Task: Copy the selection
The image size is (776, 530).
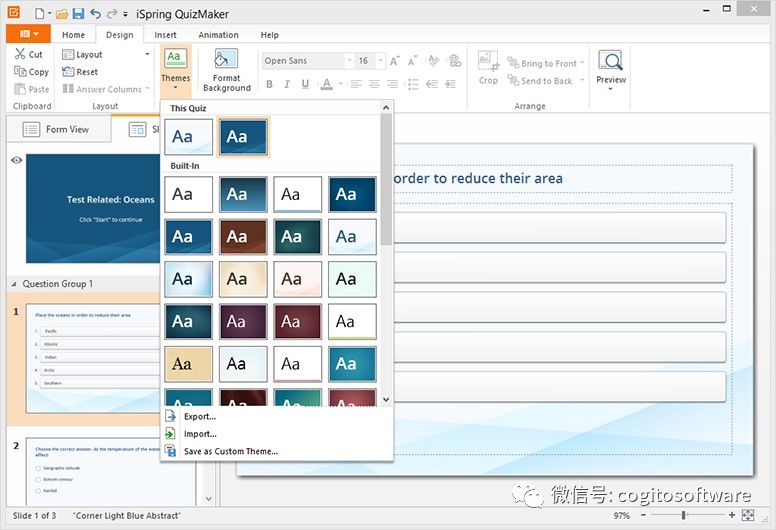Action: [32, 72]
